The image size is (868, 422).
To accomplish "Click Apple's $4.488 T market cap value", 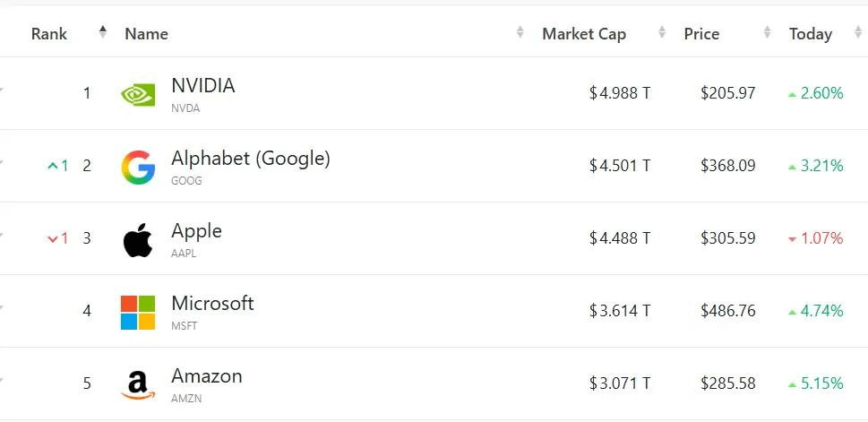I will click(x=620, y=238).
